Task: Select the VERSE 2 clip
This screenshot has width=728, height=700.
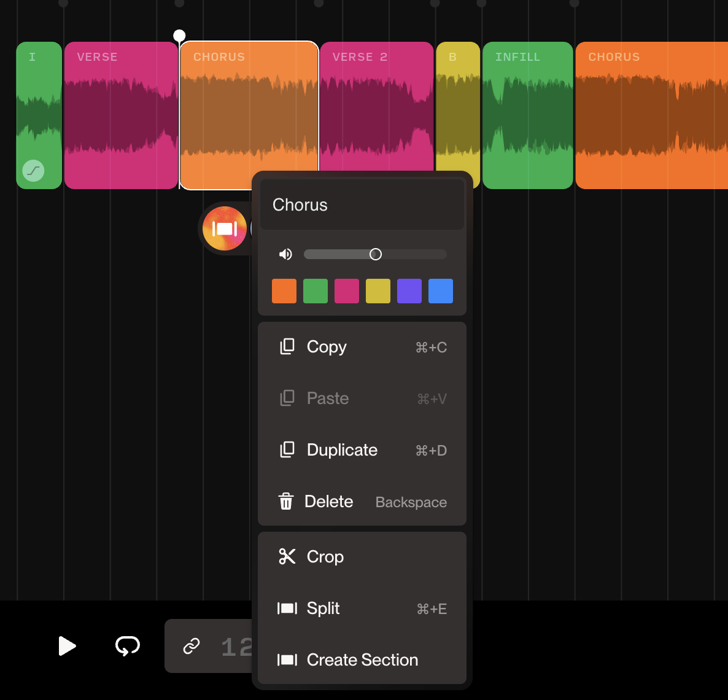Action: coord(376,107)
